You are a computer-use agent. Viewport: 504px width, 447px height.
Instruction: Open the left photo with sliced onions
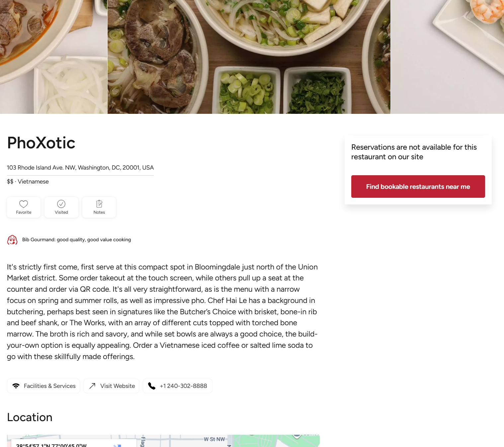(x=53, y=57)
